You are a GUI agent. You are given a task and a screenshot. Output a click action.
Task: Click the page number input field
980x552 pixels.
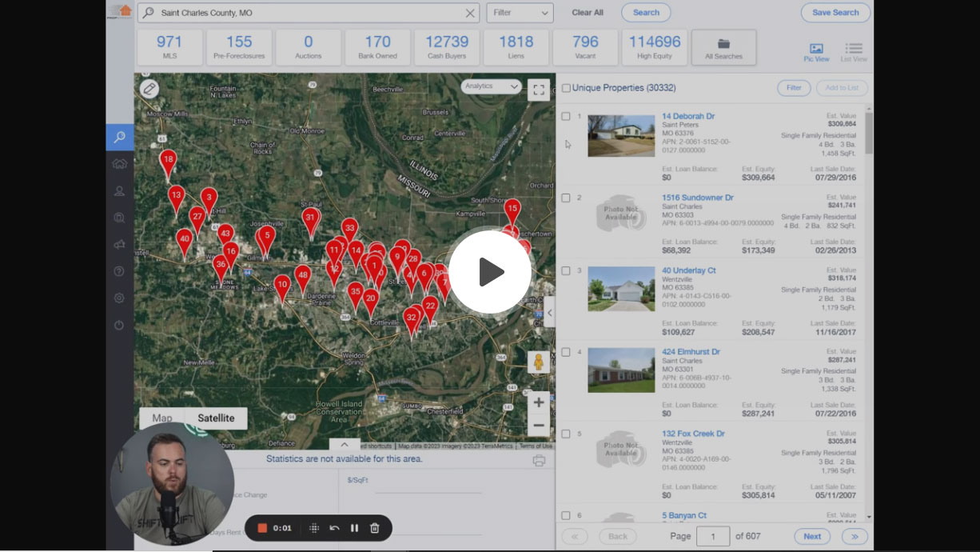click(x=713, y=536)
